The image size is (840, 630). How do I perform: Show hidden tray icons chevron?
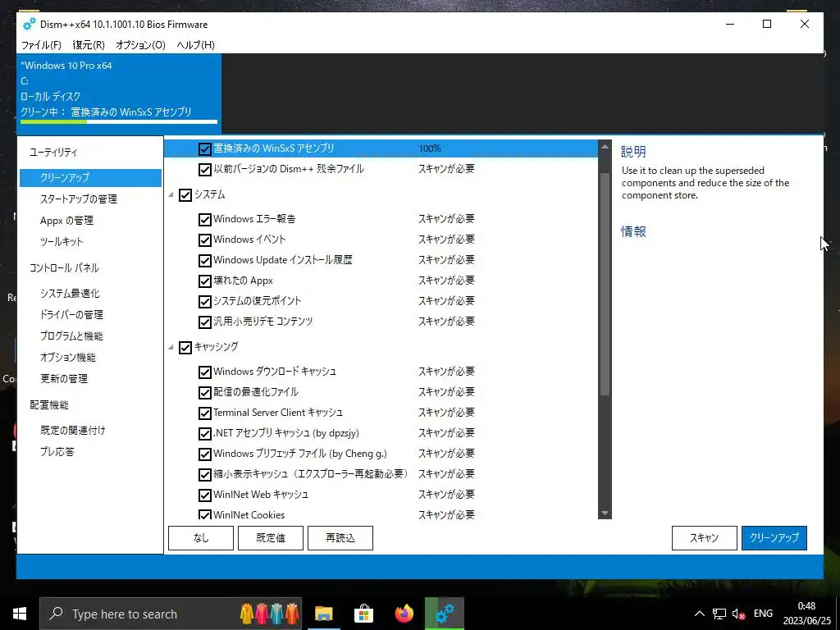coord(700,614)
